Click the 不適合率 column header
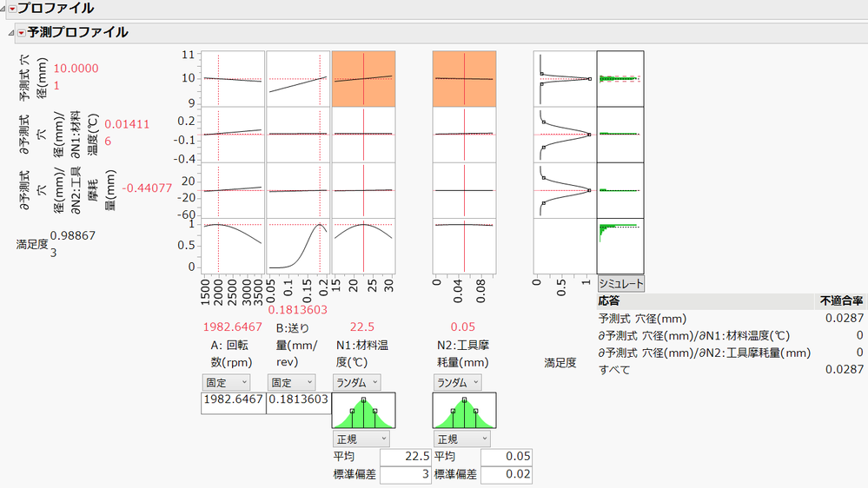 (841, 301)
